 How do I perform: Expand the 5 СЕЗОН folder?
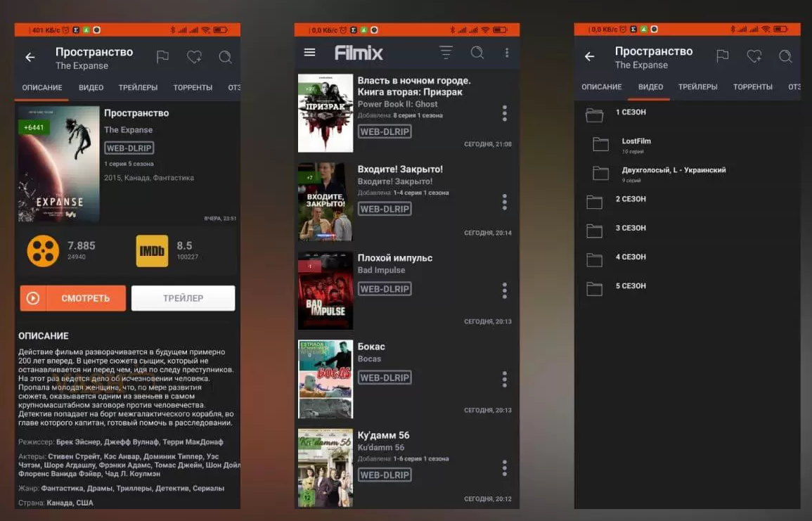(x=595, y=289)
